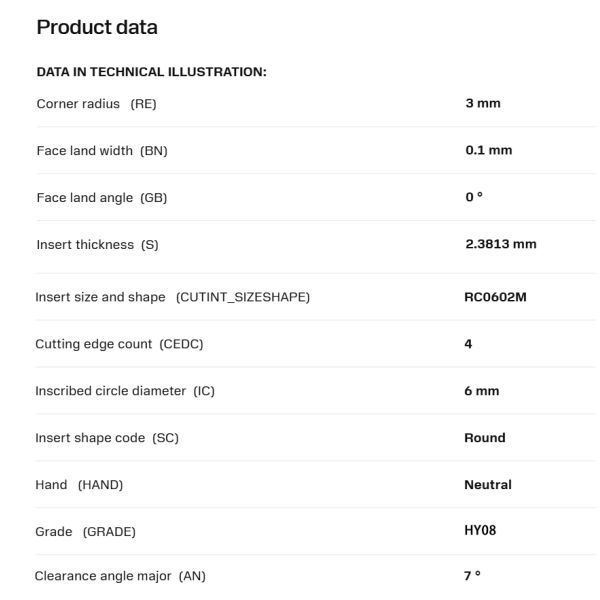Image resolution: width=600 pixels, height=600 pixels.
Task: Click the 3 mm corner radius value
Action: point(483,104)
